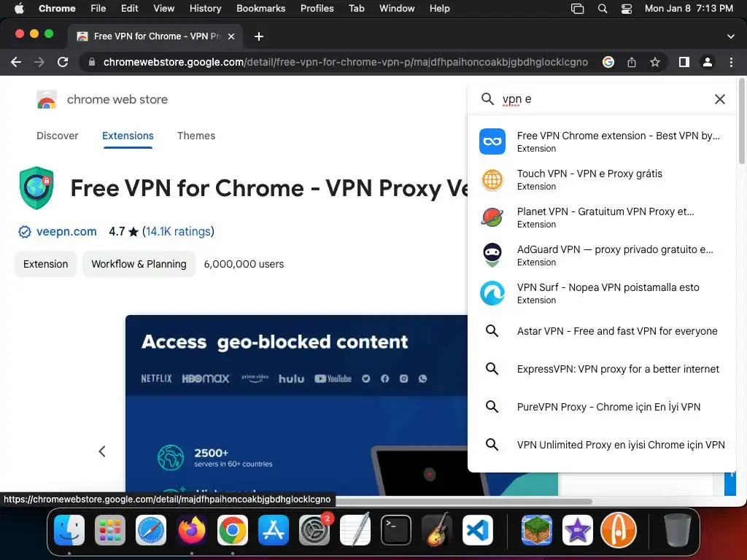Viewport: 747px width, 560px height.
Task: Open the Extensions tab
Action: pos(128,136)
